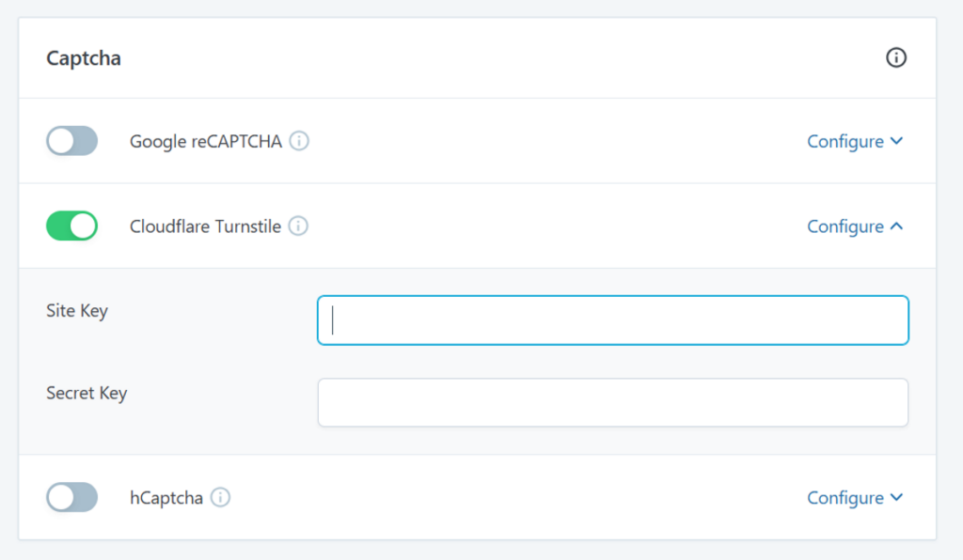This screenshot has width=963, height=560.
Task: Click the upward chevron beside Cloudflare Configure
Action: click(895, 226)
